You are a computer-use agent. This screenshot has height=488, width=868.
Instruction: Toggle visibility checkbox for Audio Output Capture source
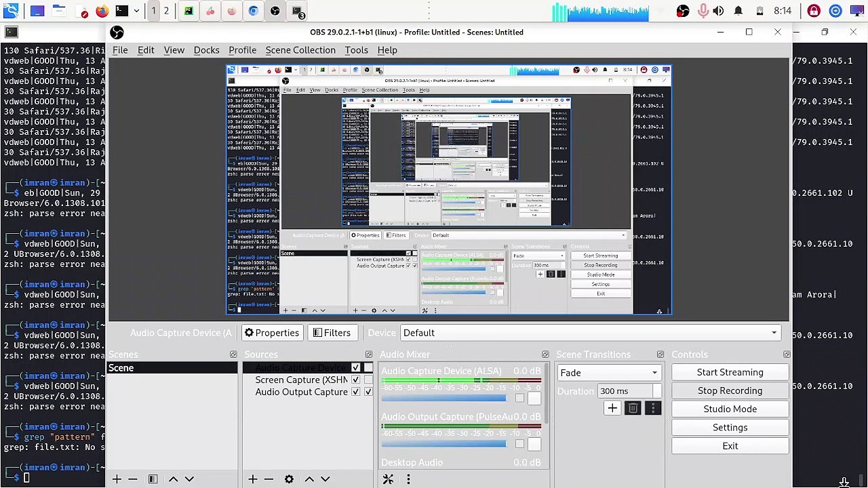[x=355, y=392]
